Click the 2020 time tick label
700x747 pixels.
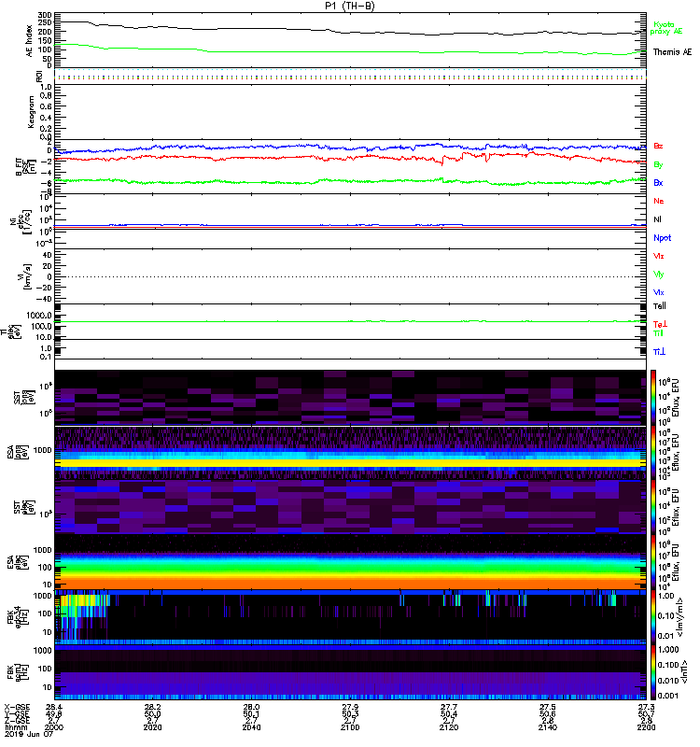point(152,727)
